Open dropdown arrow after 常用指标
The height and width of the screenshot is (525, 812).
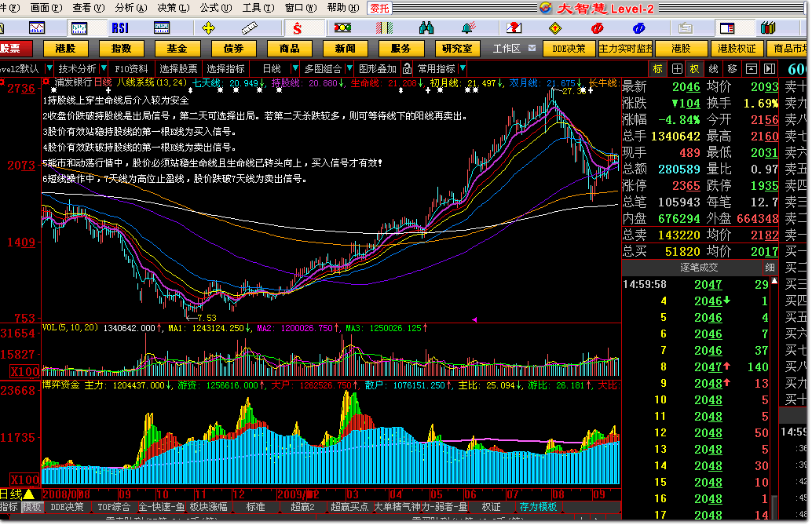click(463, 68)
